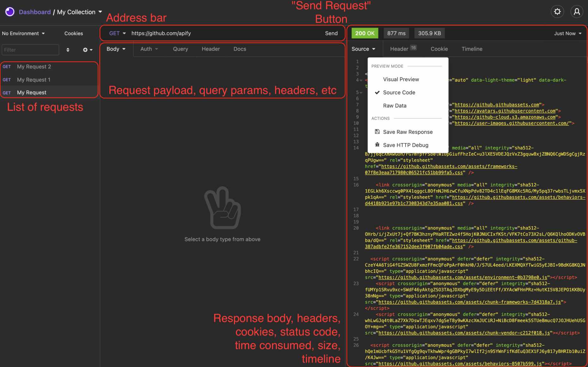The height and width of the screenshot is (367, 588).
Task: Select My Request 2 in list
Action: pyautogui.click(x=34, y=67)
